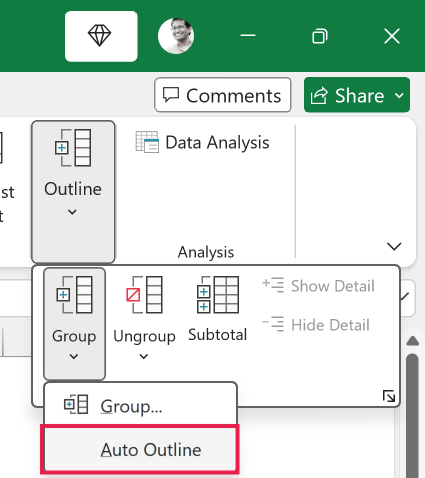Select Auto Outline menu item
Viewport: 425px width, 478px height.
140,449
